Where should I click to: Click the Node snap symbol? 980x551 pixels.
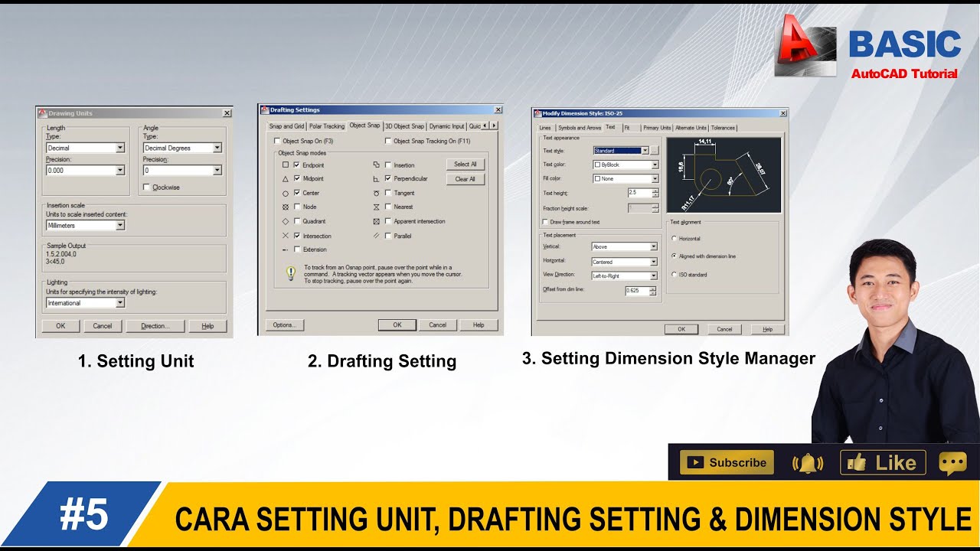(286, 207)
